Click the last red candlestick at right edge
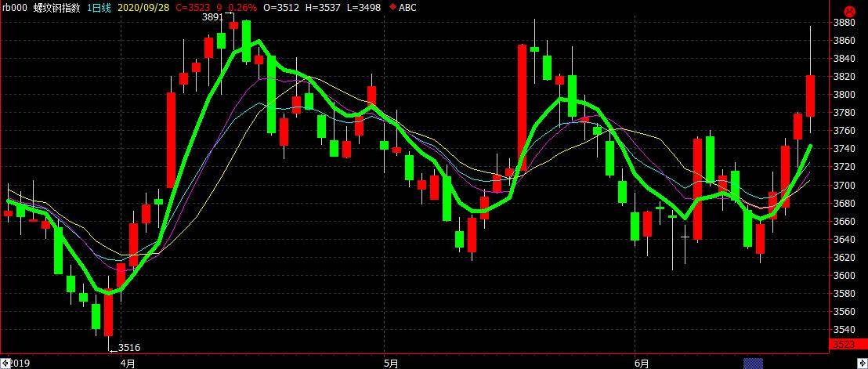Image resolution: width=868 pixels, height=369 pixels. pos(810,96)
